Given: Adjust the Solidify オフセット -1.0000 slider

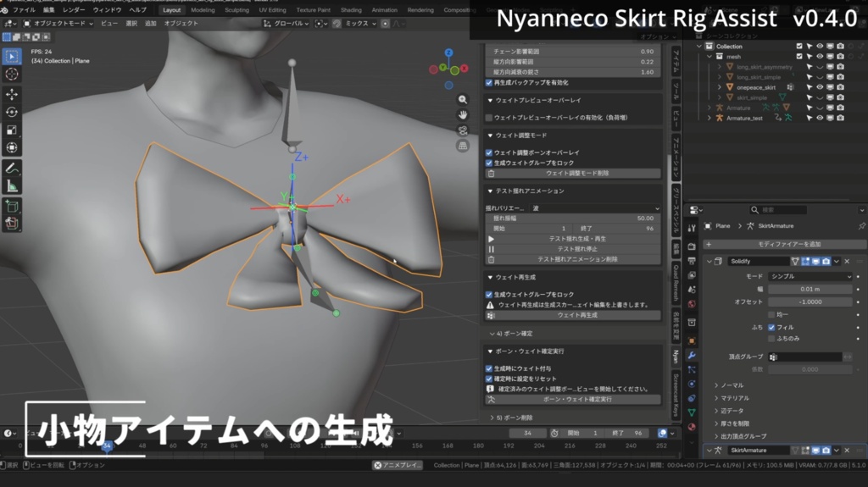Looking at the screenshot, I should click(810, 302).
